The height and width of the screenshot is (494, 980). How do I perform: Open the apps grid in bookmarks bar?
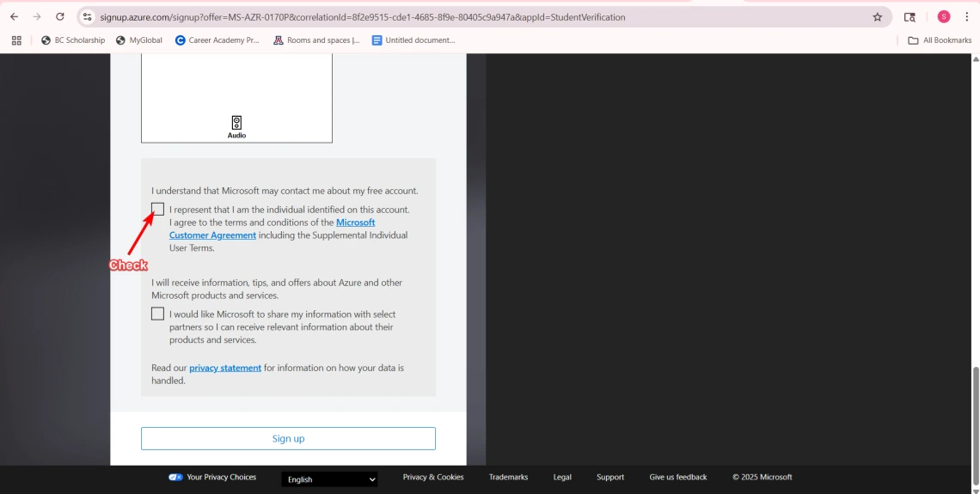[17, 40]
